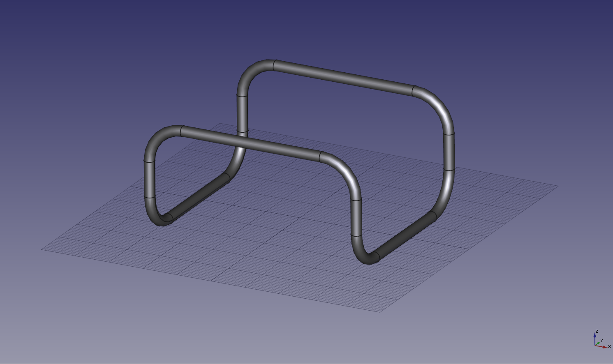Pick the rear frame's left vertical tube
The image size is (613, 364).
point(243,114)
